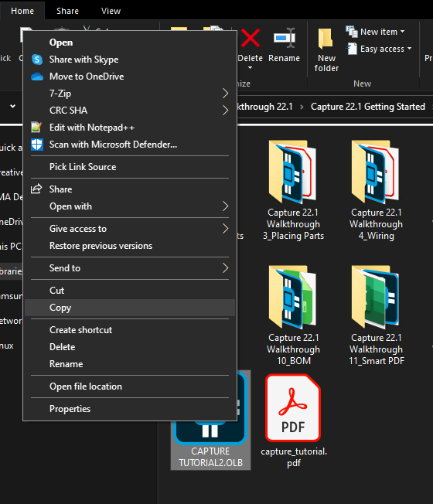Expand the Send to submenu arrow

coord(225,268)
